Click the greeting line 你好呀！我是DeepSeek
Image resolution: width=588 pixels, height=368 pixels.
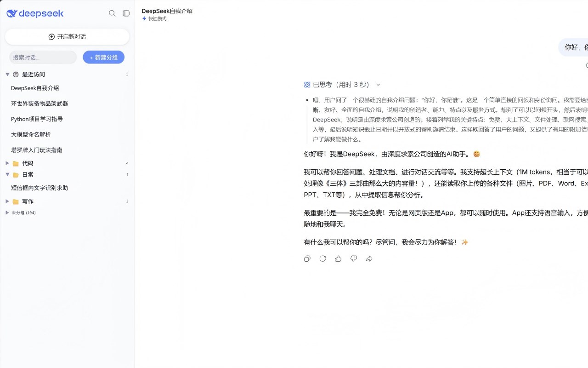tap(392, 154)
